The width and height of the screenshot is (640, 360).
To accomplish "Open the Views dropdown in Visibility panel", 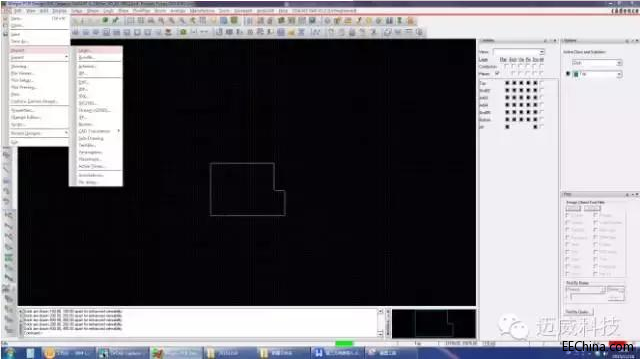I will pyautogui.click(x=518, y=52).
